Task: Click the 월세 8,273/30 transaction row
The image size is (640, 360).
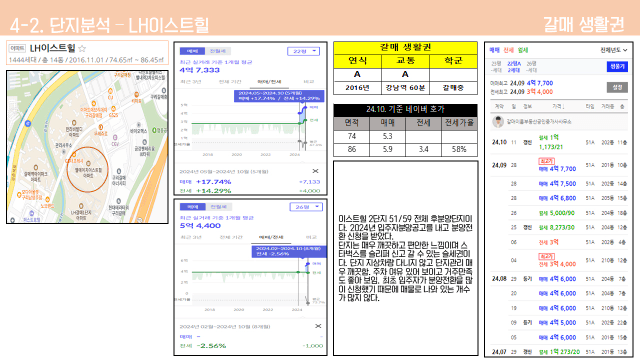Action: pos(559,228)
